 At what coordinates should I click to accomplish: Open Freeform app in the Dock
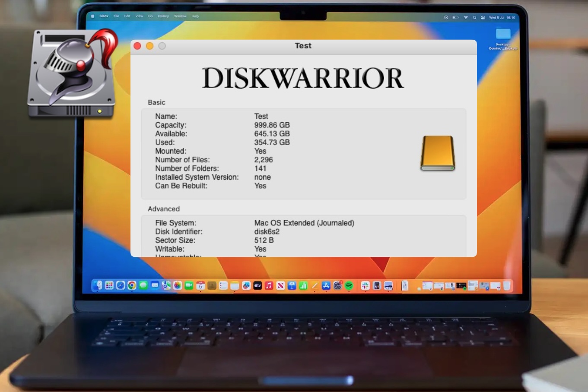(246, 285)
